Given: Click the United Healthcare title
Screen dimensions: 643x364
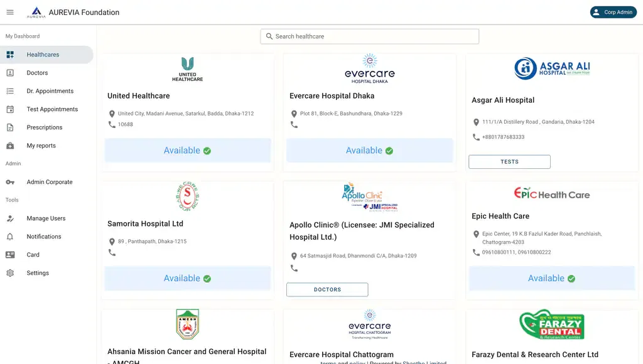Looking at the screenshot, I should pyautogui.click(x=139, y=96).
